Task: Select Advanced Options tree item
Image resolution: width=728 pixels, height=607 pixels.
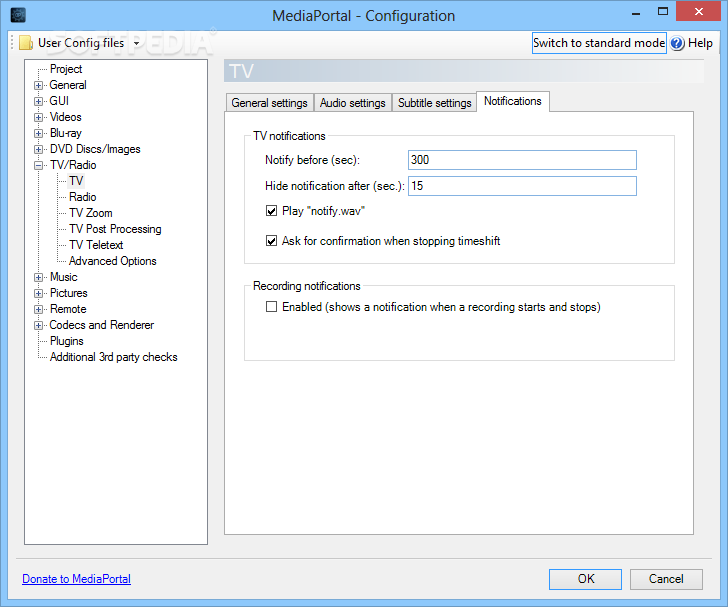Action: [x=112, y=261]
